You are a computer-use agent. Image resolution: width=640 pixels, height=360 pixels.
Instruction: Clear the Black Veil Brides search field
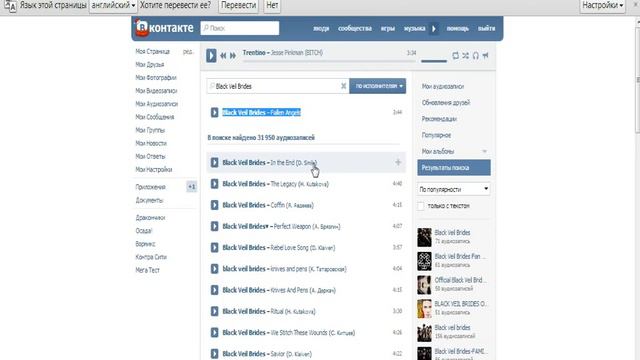coord(343,86)
